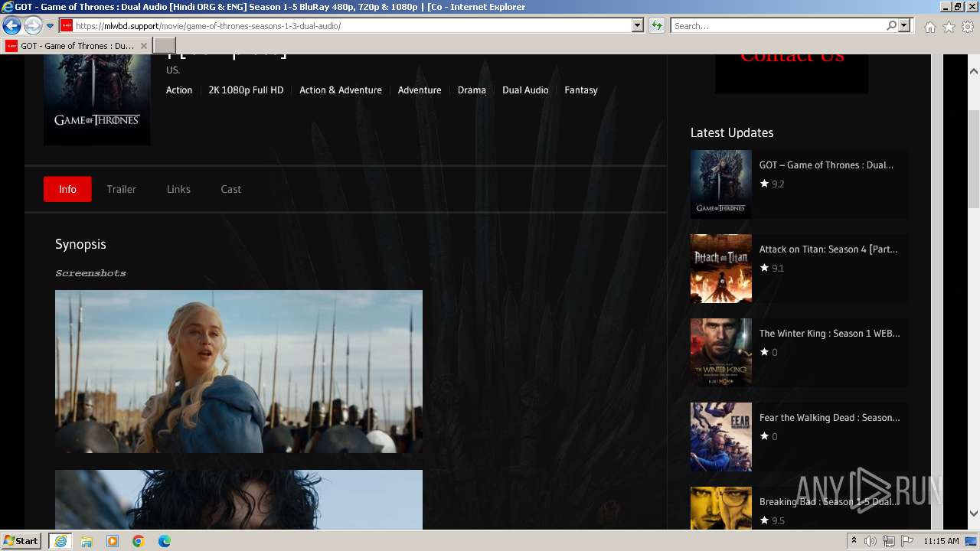
Task: Click the address bar URL field
Action: (x=345, y=25)
